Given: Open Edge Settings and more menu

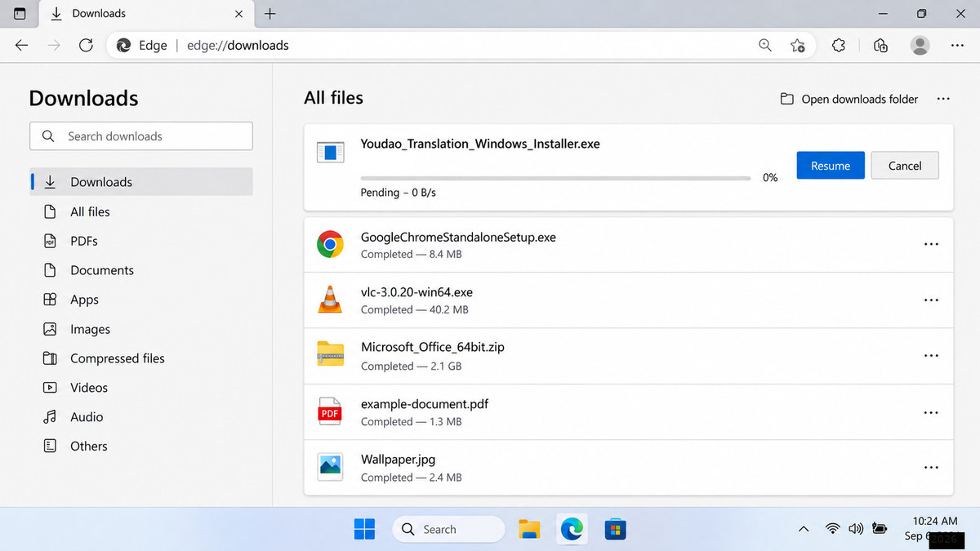Looking at the screenshot, I should point(958,46).
